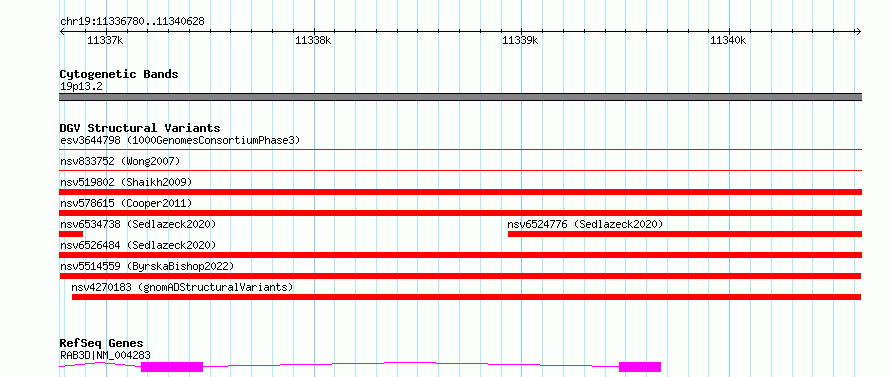Select the red nsv4270183 variant bar
The image size is (890, 377).
point(467,297)
